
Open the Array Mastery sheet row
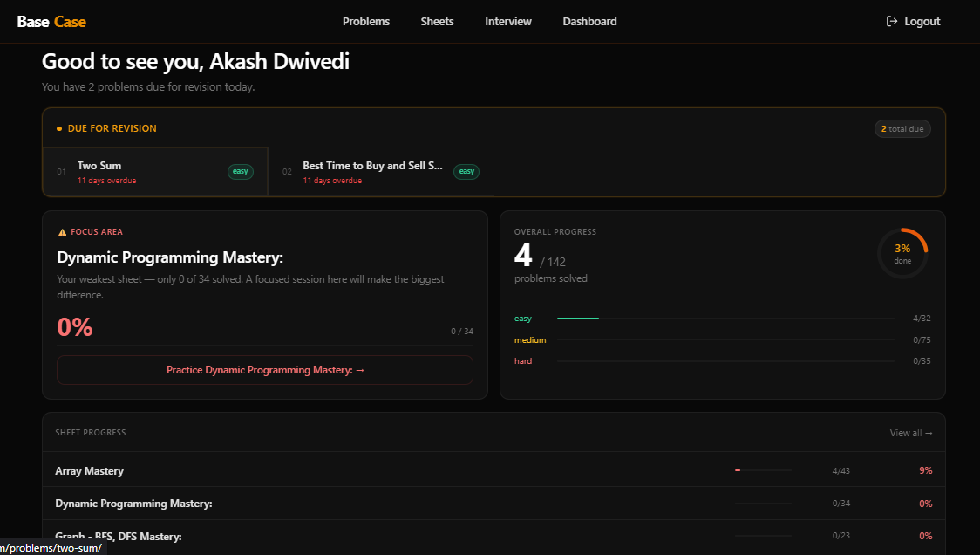(x=493, y=470)
